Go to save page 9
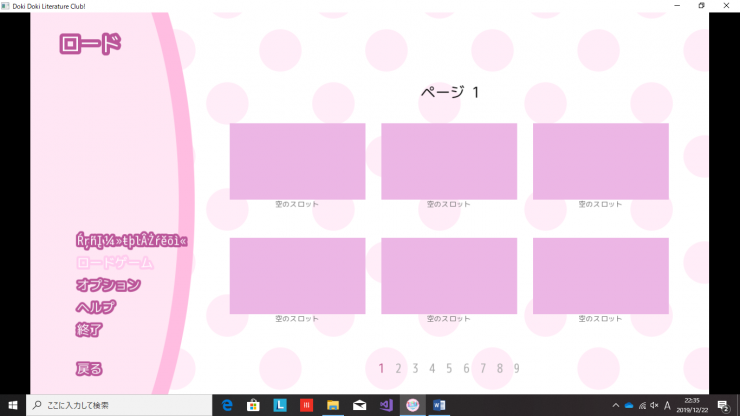The width and height of the screenshot is (740, 416). pyautogui.click(x=517, y=368)
